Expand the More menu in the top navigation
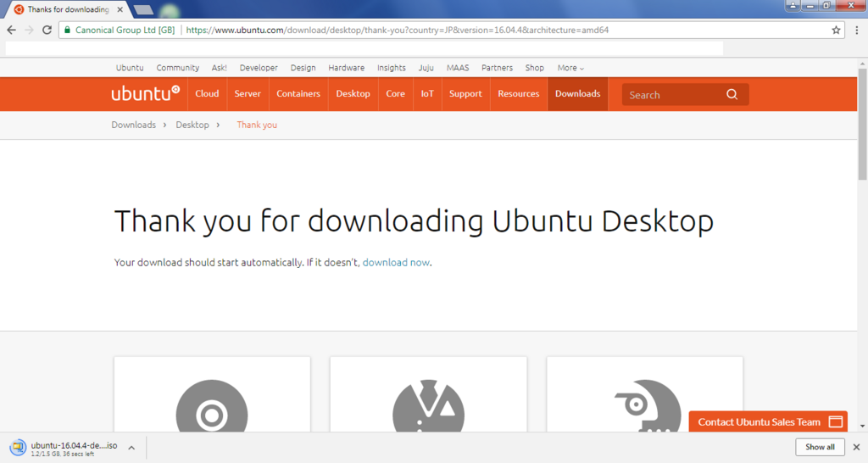The width and height of the screenshot is (868, 463). coord(570,68)
